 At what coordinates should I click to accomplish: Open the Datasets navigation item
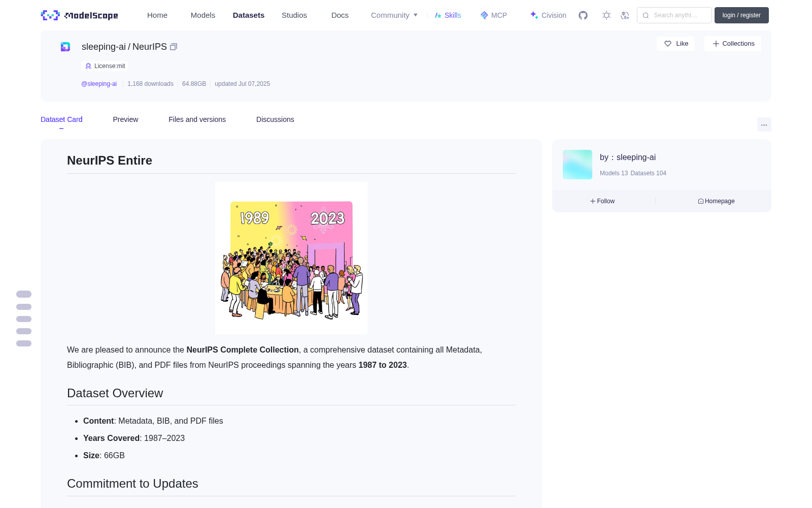pos(249,15)
